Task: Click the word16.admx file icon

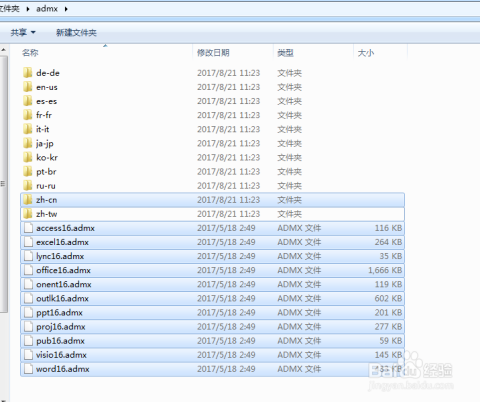Action: pos(28,369)
